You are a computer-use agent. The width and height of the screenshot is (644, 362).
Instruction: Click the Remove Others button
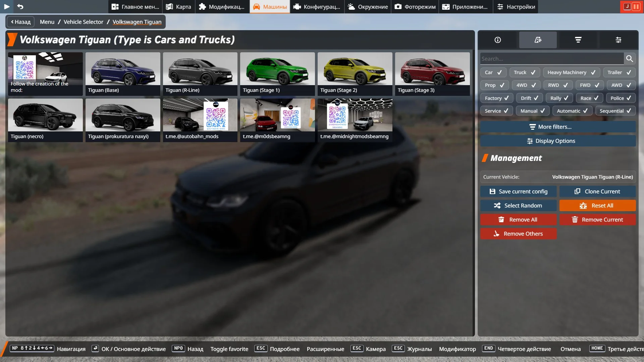pyautogui.click(x=518, y=234)
